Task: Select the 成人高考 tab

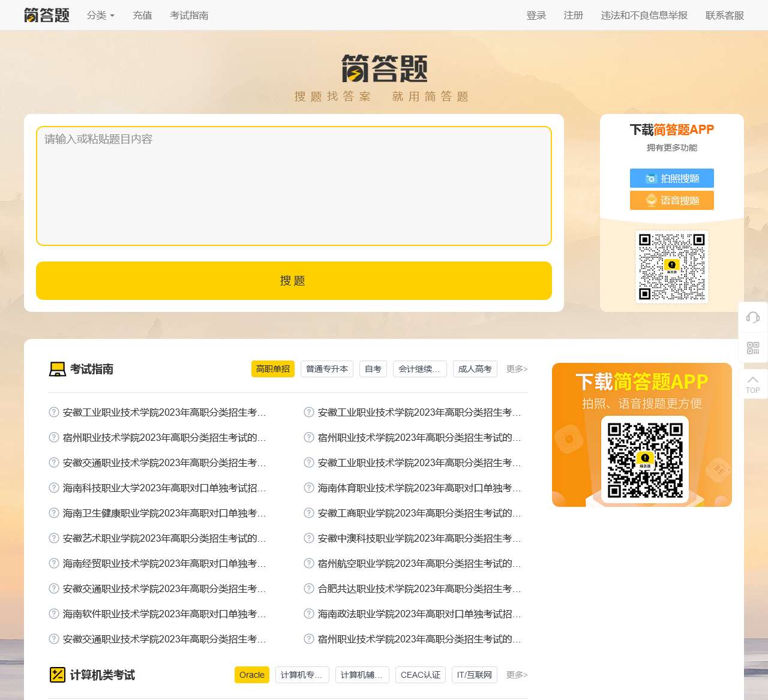Action: pyautogui.click(x=475, y=369)
